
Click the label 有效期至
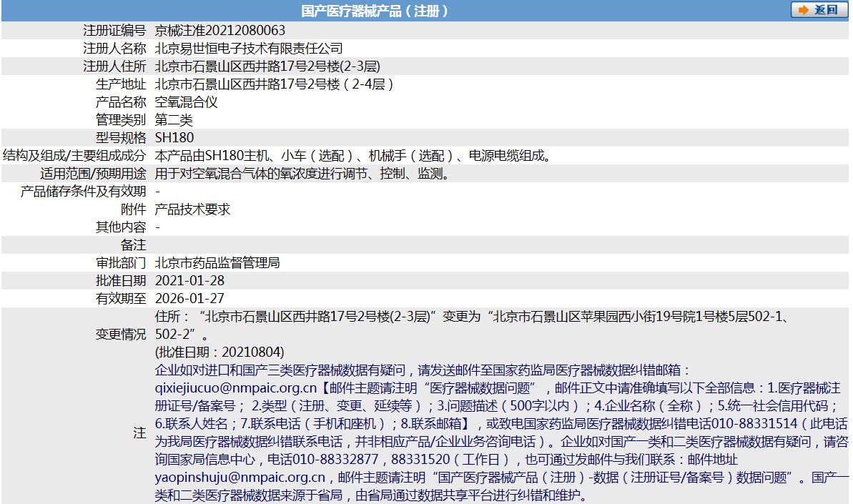pyautogui.click(x=121, y=299)
